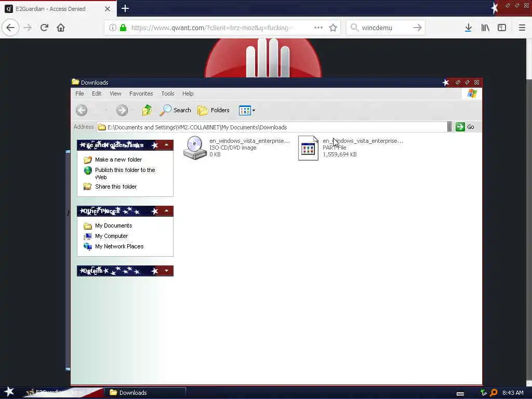Go up one folder level
Image resolution: width=532 pixels, height=399 pixels.
click(x=147, y=110)
